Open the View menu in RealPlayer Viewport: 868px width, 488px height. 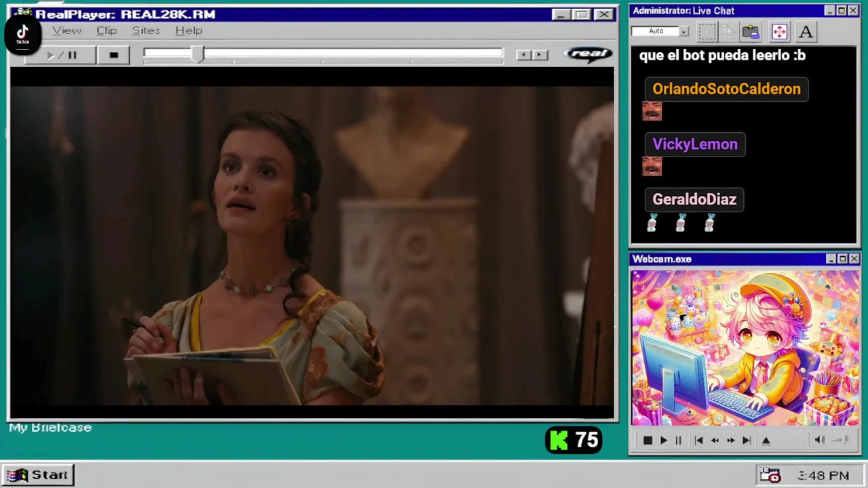click(66, 30)
